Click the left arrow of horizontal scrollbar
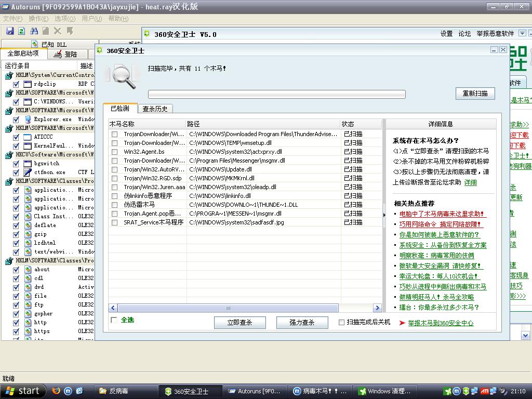The image size is (532, 399). (113, 308)
